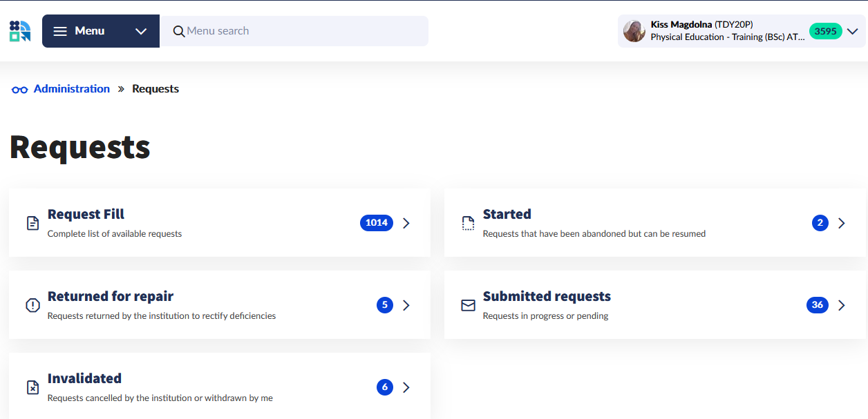The width and height of the screenshot is (868, 419).
Task: Open the Returned for repair heading
Action: pyautogui.click(x=111, y=296)
